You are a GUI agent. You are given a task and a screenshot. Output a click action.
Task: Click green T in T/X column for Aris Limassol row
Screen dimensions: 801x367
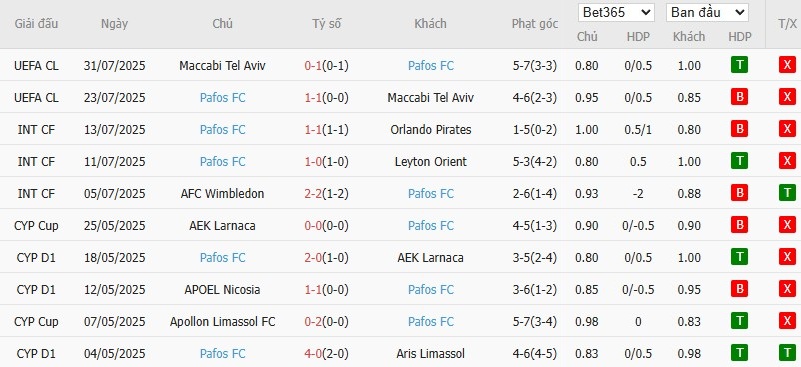point(787,353)
